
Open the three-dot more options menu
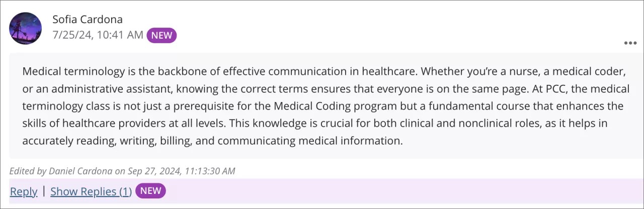tap(630, 43)
